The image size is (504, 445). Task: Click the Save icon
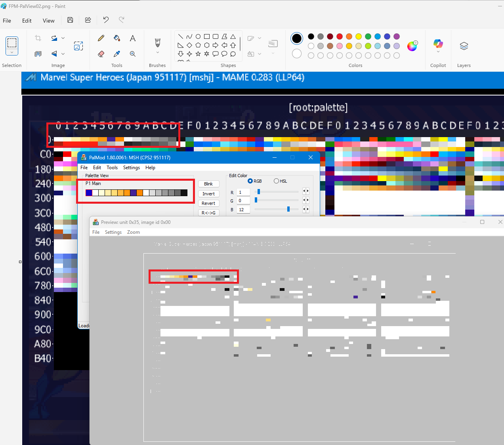(x=70, y=20)
